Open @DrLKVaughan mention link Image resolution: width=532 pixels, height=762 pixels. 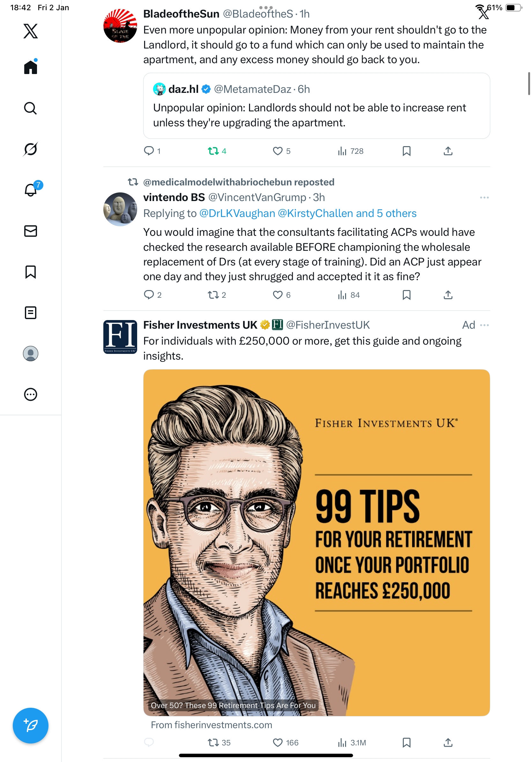(x=237, y=213)
